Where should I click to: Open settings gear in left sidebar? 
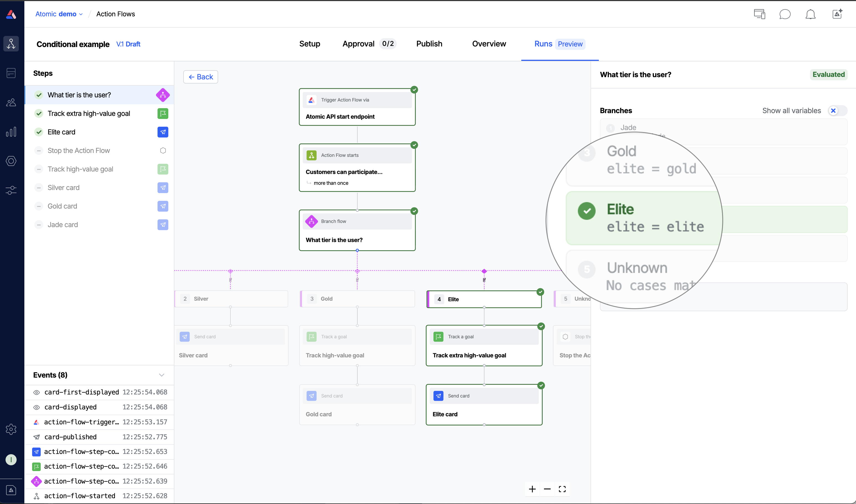point(11,429)
